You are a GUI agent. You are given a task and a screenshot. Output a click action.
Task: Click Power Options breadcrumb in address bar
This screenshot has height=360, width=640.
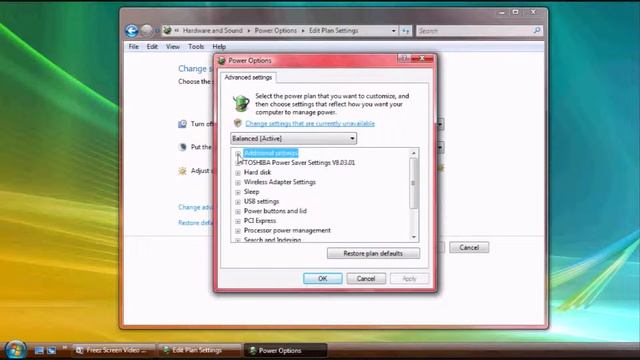276,31
